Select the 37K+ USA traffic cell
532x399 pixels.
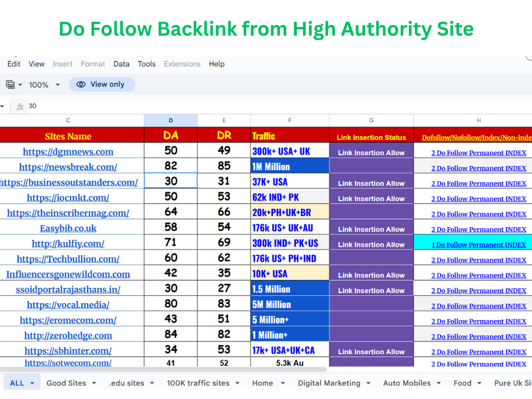coord(290,181)
